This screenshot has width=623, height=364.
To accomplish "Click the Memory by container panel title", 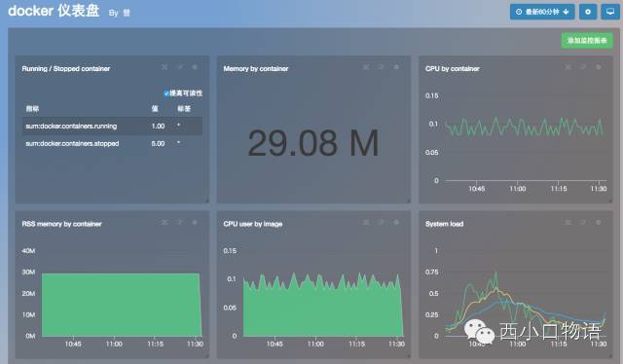I will tap(256, 69).
